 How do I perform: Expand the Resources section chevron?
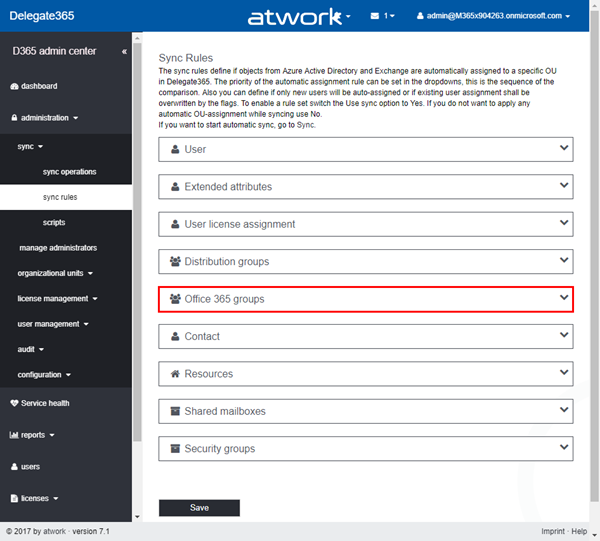pyautogui.click(x=564, y=372)
